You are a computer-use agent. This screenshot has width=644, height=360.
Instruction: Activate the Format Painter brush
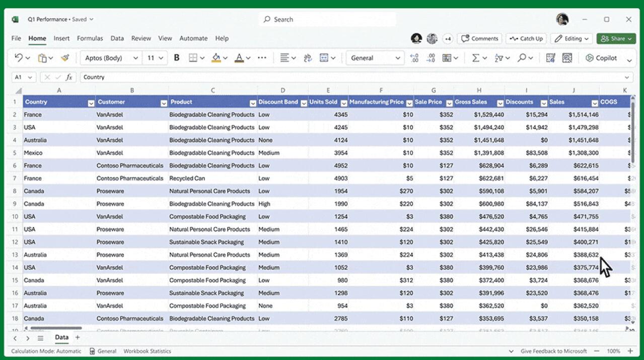(x=65, y=58)
